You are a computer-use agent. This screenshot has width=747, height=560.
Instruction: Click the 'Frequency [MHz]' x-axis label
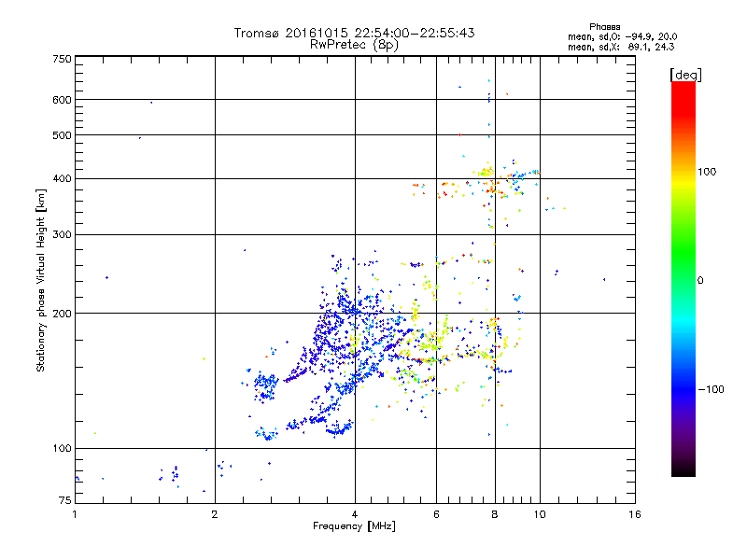354,526
